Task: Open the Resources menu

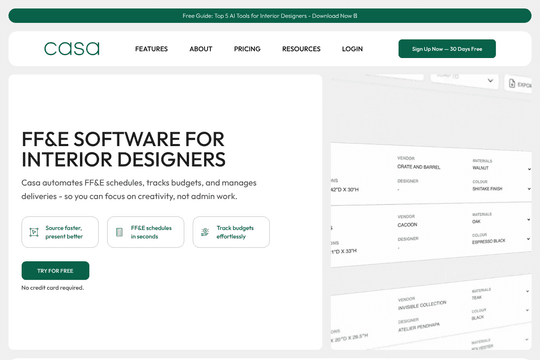Action: click(x=301, y=49)
